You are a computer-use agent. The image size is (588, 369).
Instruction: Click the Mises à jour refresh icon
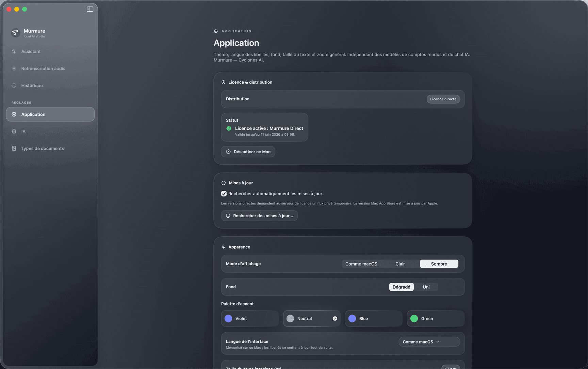(x=224, y=183)
